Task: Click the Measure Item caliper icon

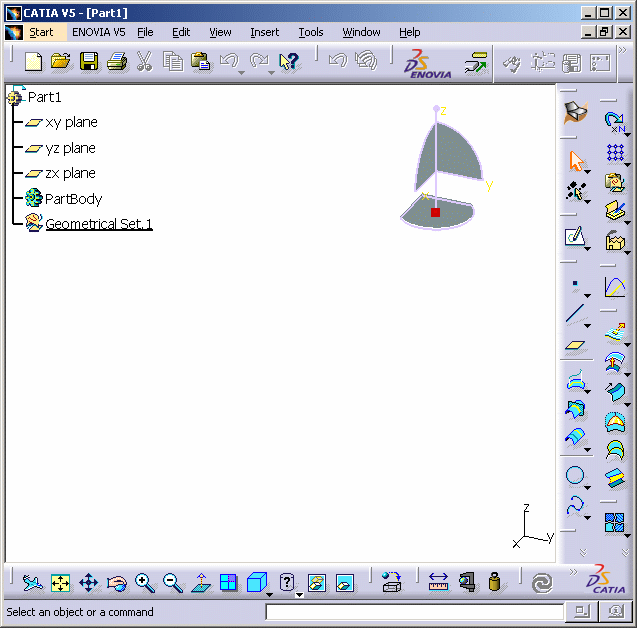Action: [467, 582]
